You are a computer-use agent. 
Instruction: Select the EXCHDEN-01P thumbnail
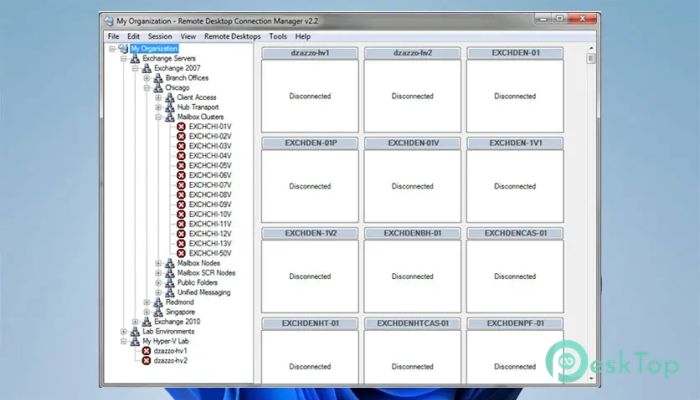pyautogui.click(x=310, y=180)
